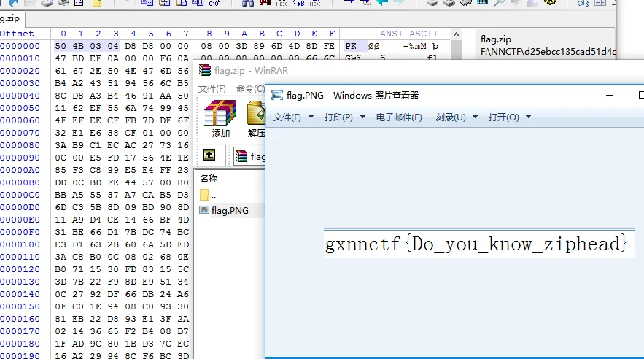644x359 pixels.
Task: Click the ANSI ASCII column header
Action: tap(408, 34)
